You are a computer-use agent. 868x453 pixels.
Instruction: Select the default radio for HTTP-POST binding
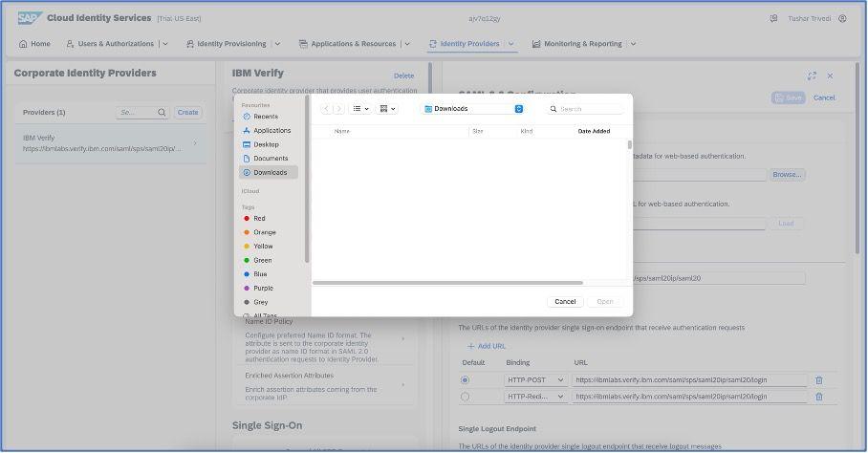[x=465, y=380]
